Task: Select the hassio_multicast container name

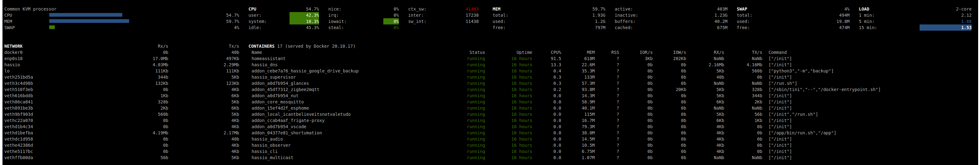Action: tap(272, 158)
